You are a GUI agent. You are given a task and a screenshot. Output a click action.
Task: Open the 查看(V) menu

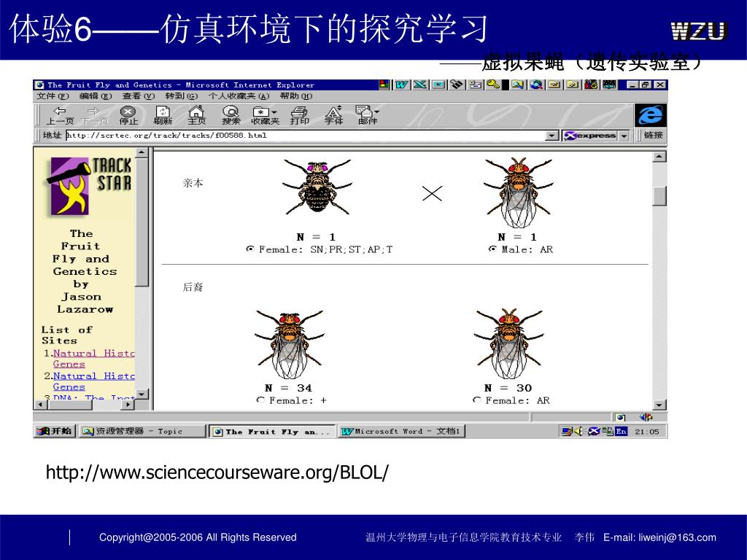pyautogui.click(x=138, y=96)
